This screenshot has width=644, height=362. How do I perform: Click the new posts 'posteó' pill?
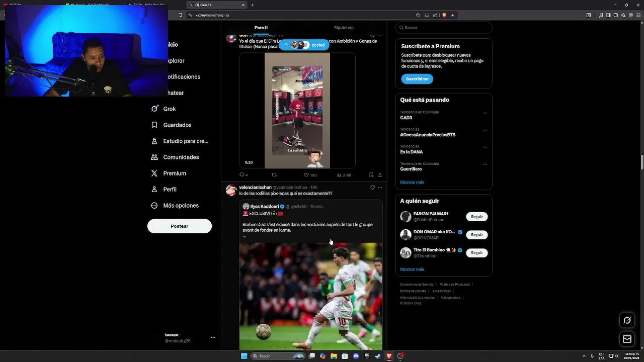tap(304, 45)
